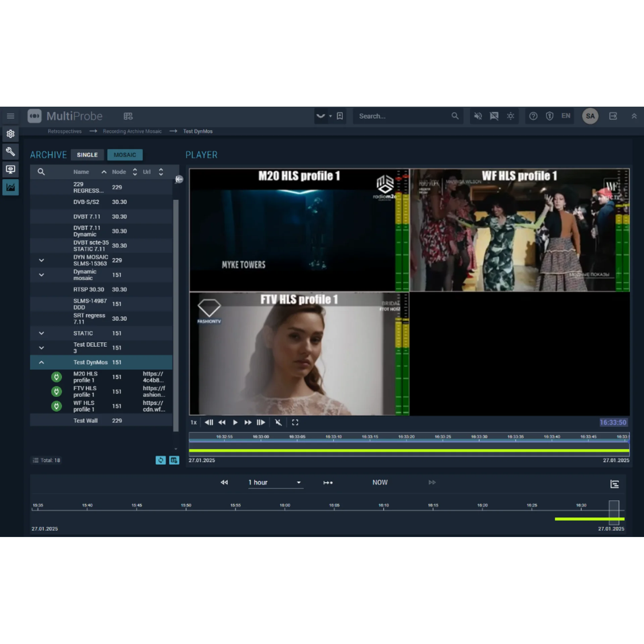Click the wrench tools sidebar icon
644x644 pixels.
[x=10, y=152]
